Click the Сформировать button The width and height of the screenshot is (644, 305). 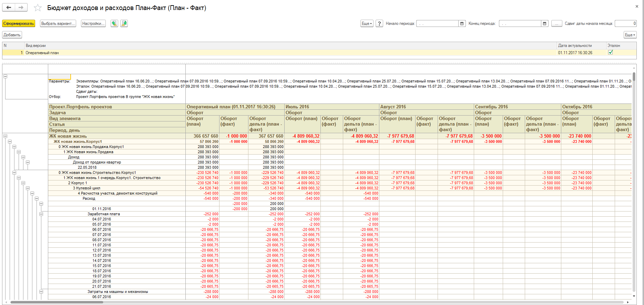pyautogui.click(x=19, y=23)
